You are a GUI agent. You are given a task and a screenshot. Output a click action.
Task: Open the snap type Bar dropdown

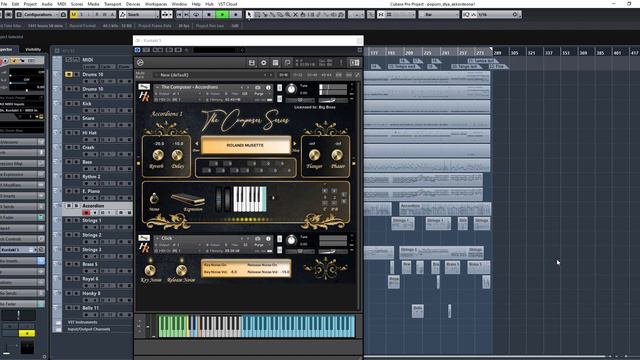tap(439, 15)
